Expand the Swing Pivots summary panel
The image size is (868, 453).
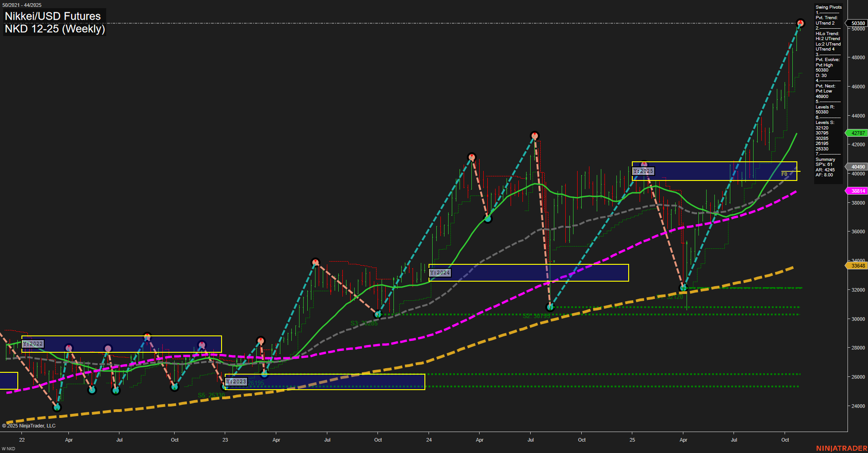click(x=828, y=7)
